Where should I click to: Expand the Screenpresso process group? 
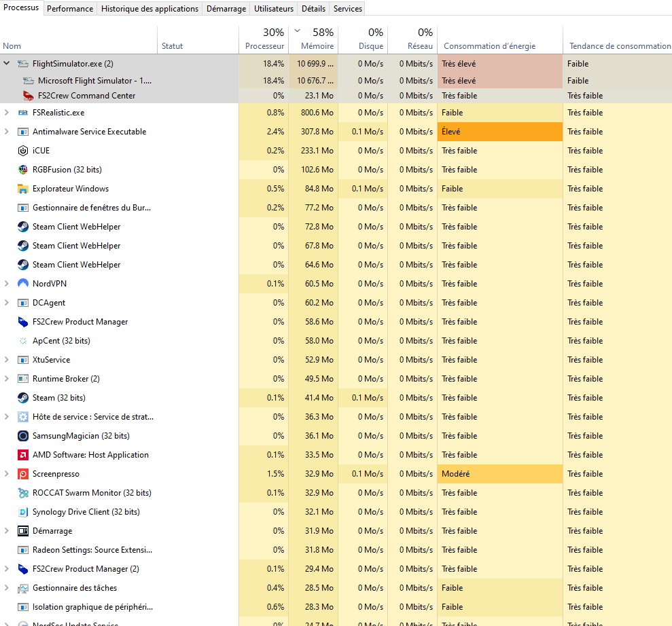[6, 473]
